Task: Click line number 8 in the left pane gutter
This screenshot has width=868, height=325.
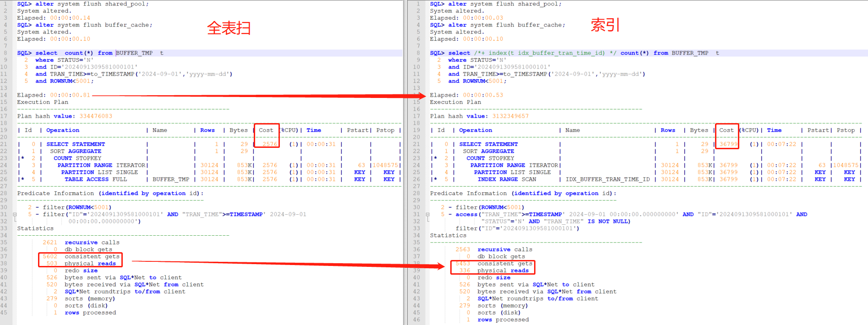Action: pyautogui.click(x=5, y=53)
